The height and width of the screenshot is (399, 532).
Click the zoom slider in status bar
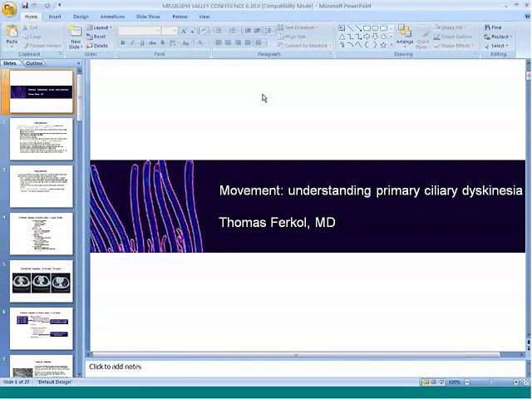pos(491,382)
